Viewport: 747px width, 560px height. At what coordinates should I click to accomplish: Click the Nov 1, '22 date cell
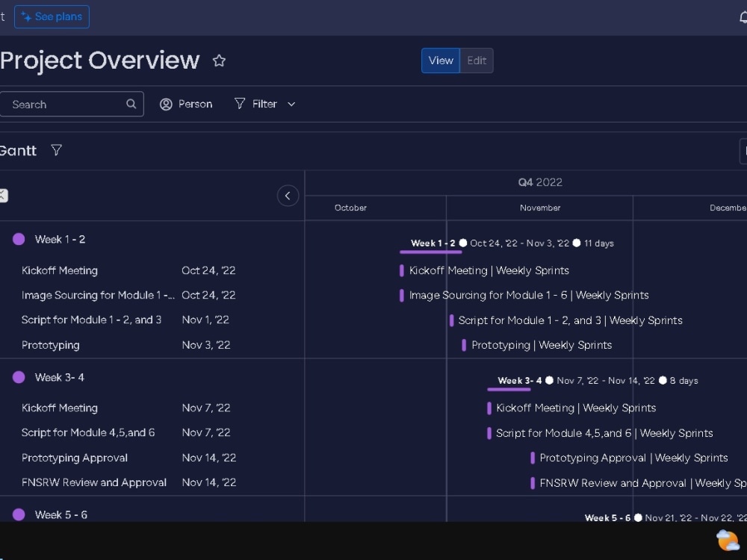pyautogui.click(x=205, y=320)
